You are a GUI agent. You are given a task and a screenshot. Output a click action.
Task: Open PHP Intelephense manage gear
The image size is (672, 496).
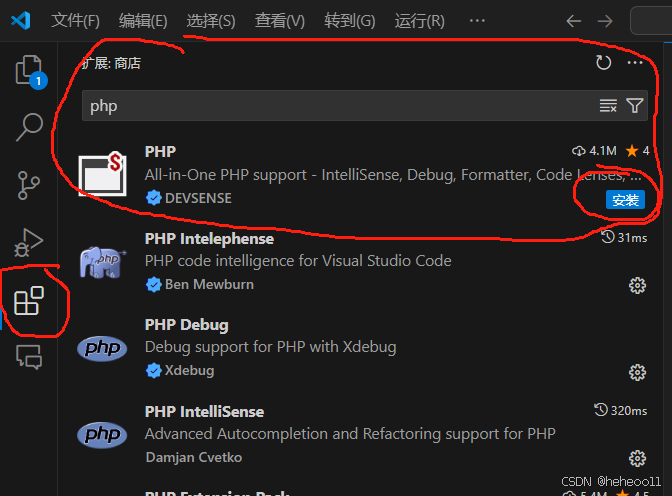tap(637, 286)
